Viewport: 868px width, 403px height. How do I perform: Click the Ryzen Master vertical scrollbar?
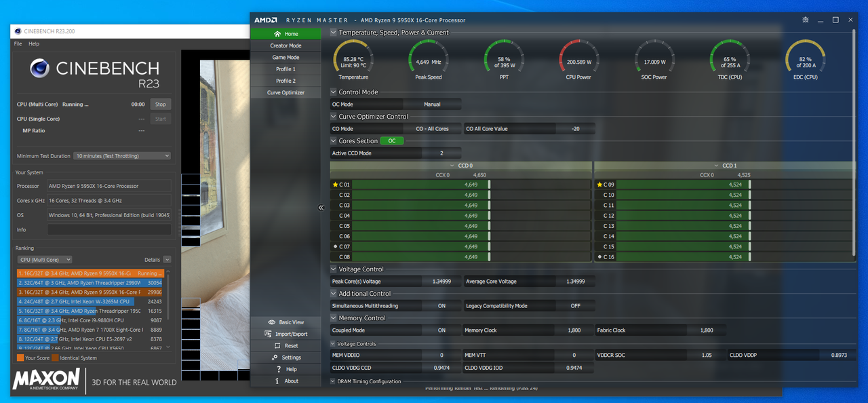pyautogui.click(x=854, y=142)
